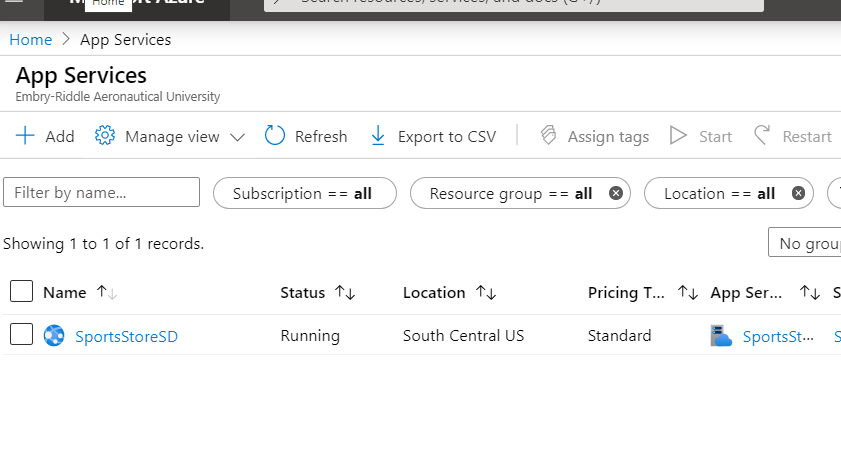Click the Name column header
841x456 pixels.
(x=64, y=292)
